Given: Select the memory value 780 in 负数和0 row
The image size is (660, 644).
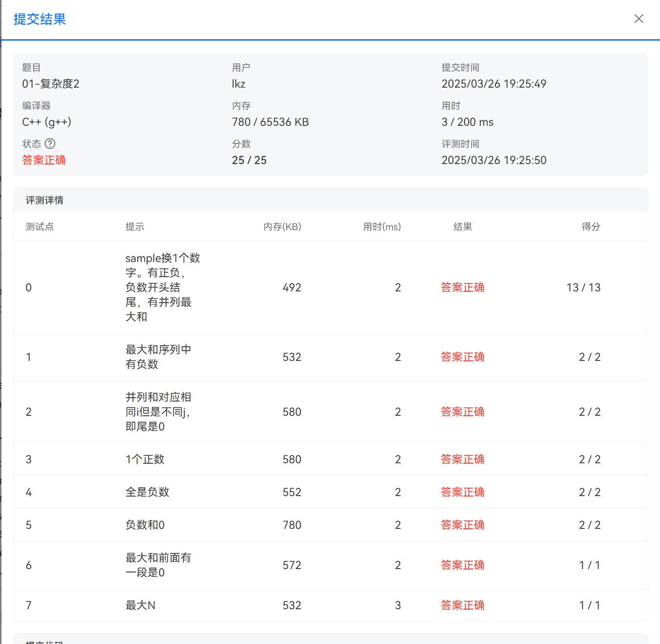Looking at the screenshot, I should pyautogui.click(x=292, y=525).
